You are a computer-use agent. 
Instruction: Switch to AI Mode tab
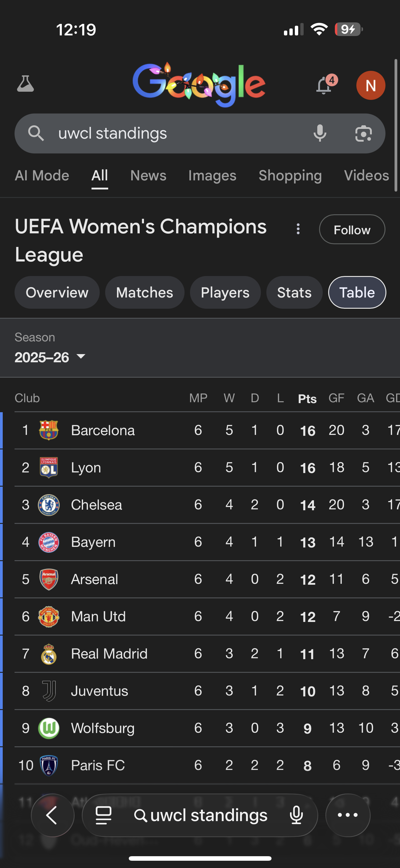coord(42,176)
